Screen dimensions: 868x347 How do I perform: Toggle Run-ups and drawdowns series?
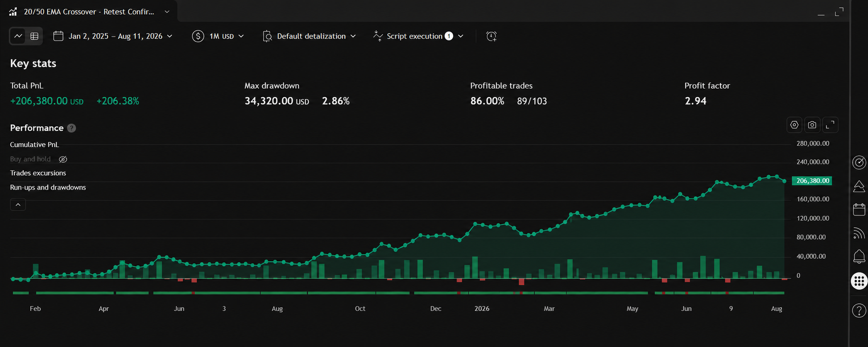[48, 187]
